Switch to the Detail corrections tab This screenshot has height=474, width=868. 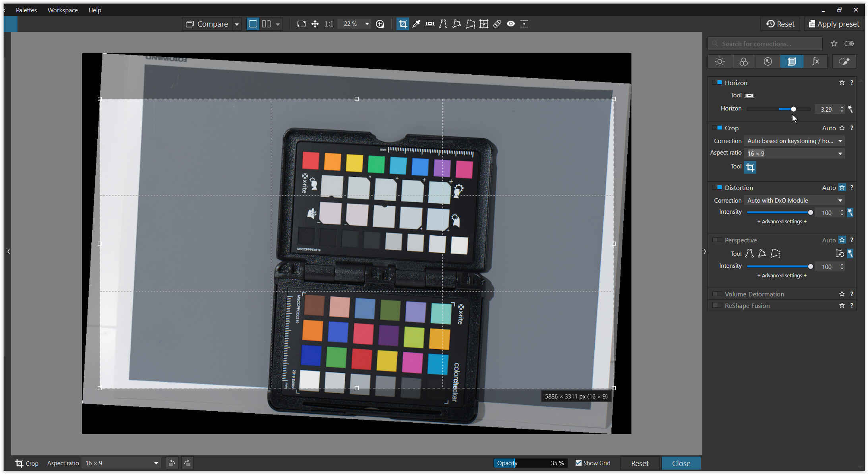[767, 62]
